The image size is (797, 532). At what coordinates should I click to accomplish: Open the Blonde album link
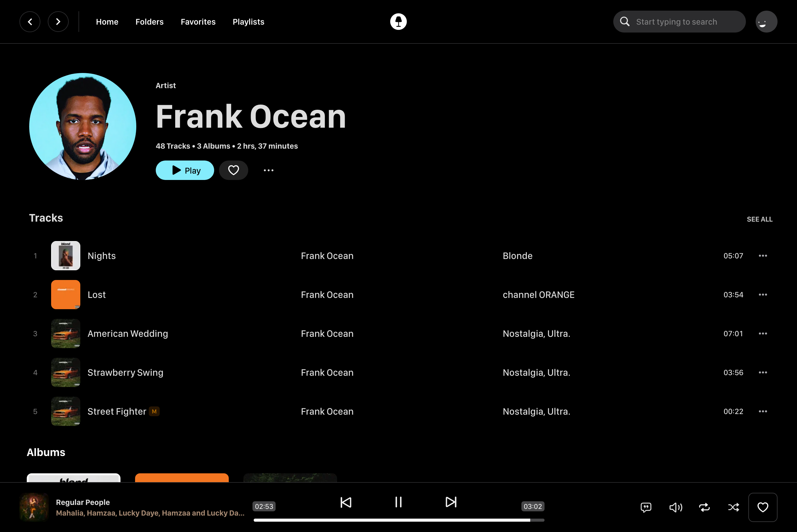tap(518, 256)
